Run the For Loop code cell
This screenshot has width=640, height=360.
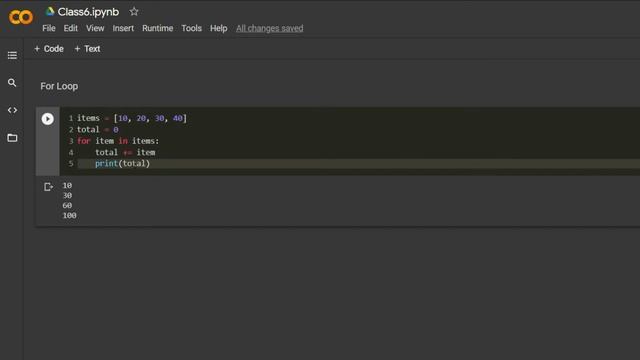[47, 119]
